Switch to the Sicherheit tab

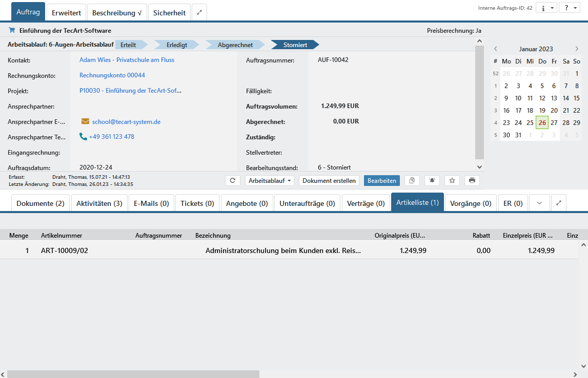[x=169, y=13]
